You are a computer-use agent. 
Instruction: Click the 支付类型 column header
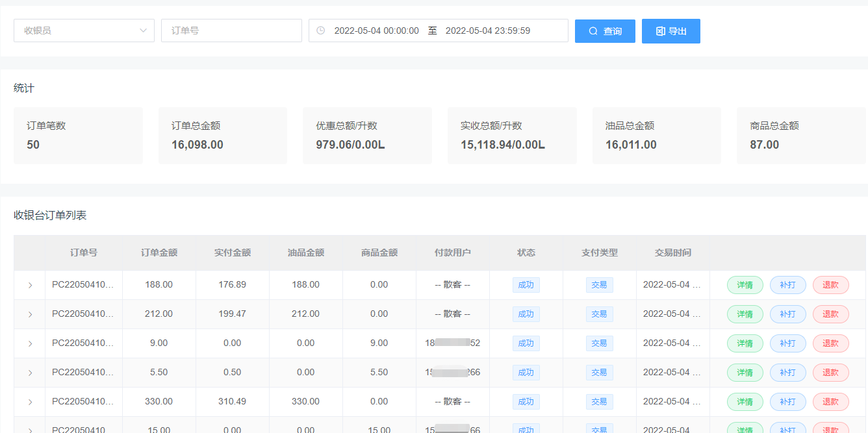[x=600, y=253]
